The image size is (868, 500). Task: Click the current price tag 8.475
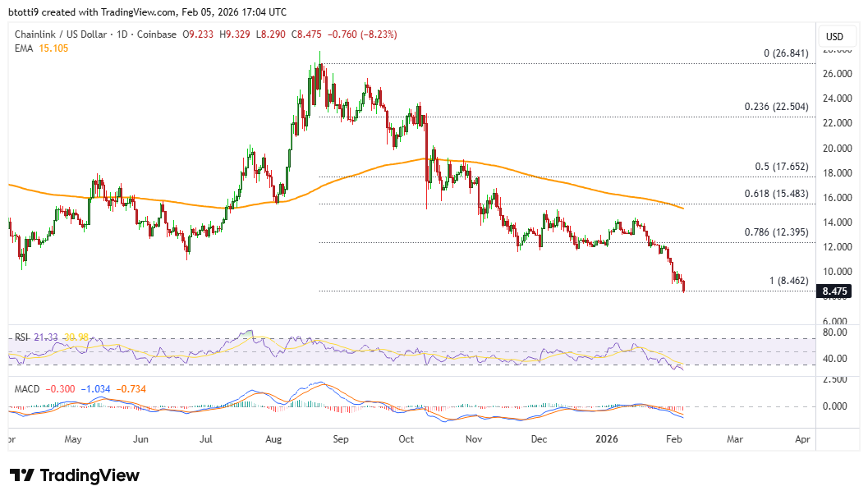coord(834,291)
